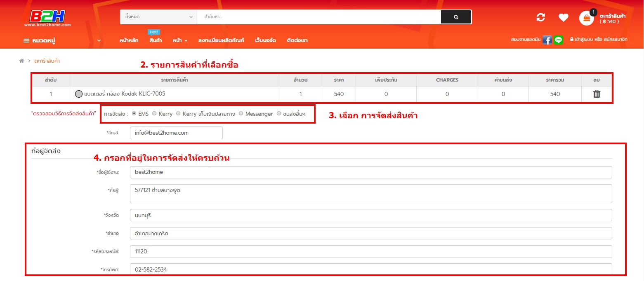Click the username field with best2home
Viewport: 644px width, 281px height.
pyautogui.click(x=371, y=172)
